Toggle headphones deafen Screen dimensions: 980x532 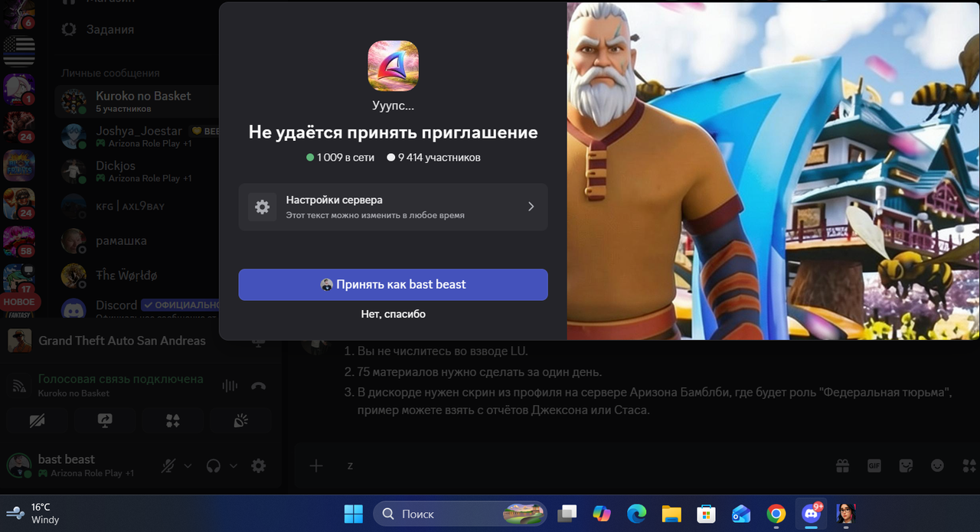pos(214,465)
